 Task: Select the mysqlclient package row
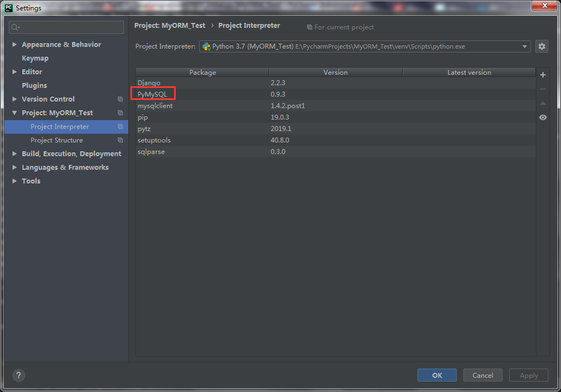pos(336,105)
